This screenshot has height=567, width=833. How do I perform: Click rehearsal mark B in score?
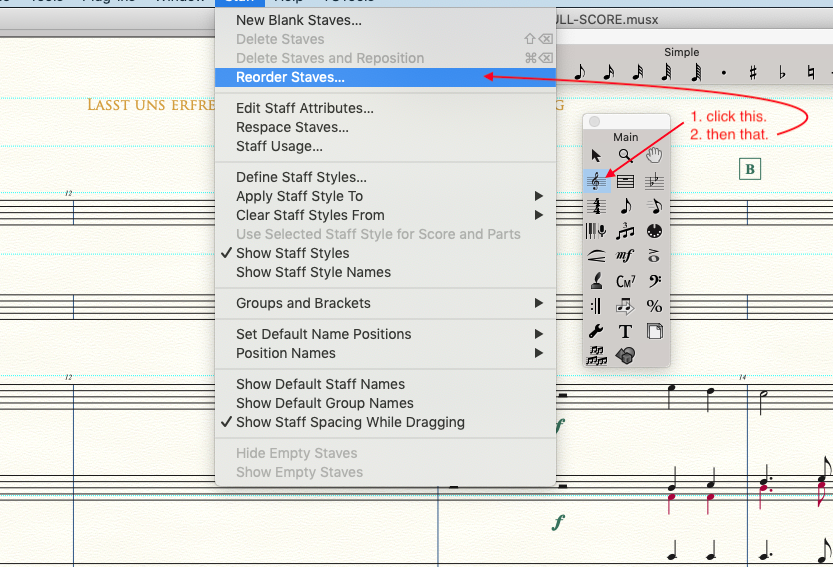[x=750, y=169]
